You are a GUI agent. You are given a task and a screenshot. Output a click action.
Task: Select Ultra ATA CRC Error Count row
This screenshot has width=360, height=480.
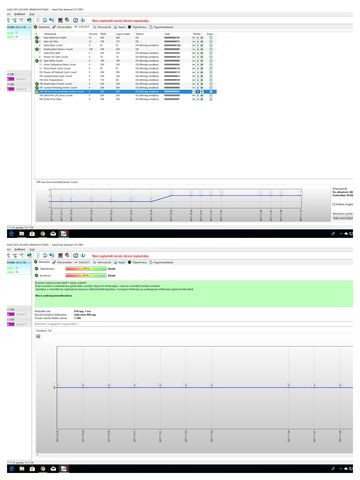pos(126,95)
